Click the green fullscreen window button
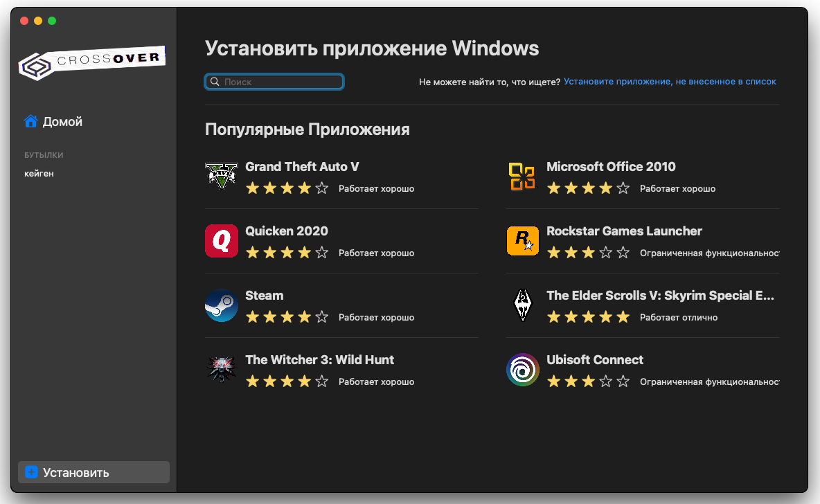Viewport: 820px width, 504px height. tap(52, 21)
